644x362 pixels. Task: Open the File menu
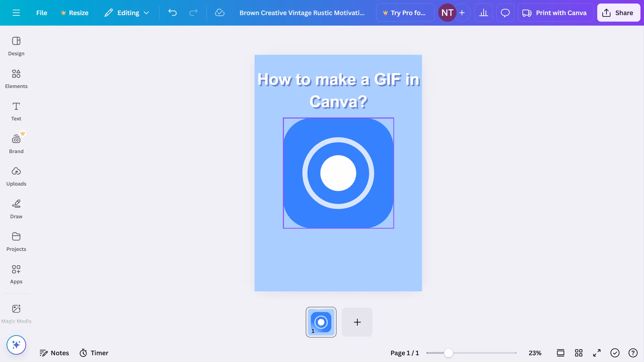tap(42, 13)
